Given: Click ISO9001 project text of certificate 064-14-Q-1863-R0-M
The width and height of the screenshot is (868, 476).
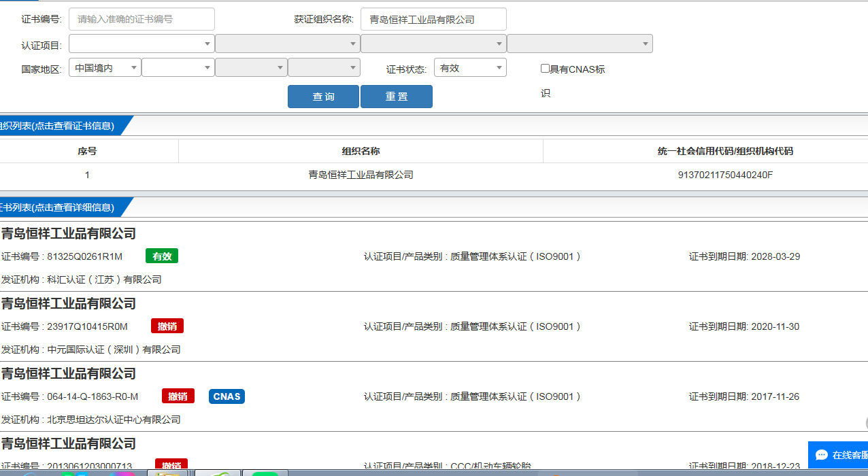Looking at the screenshot, I should point(516,396).
